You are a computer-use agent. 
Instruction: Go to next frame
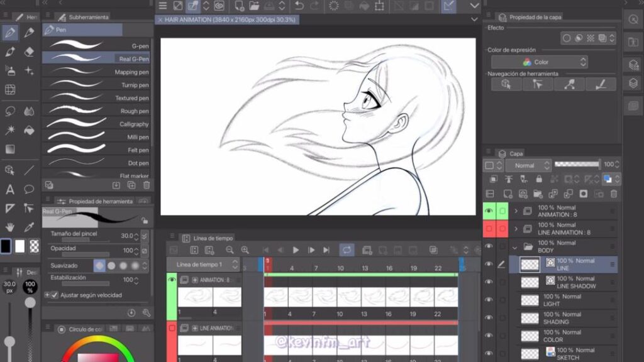[x=311, y=250]
